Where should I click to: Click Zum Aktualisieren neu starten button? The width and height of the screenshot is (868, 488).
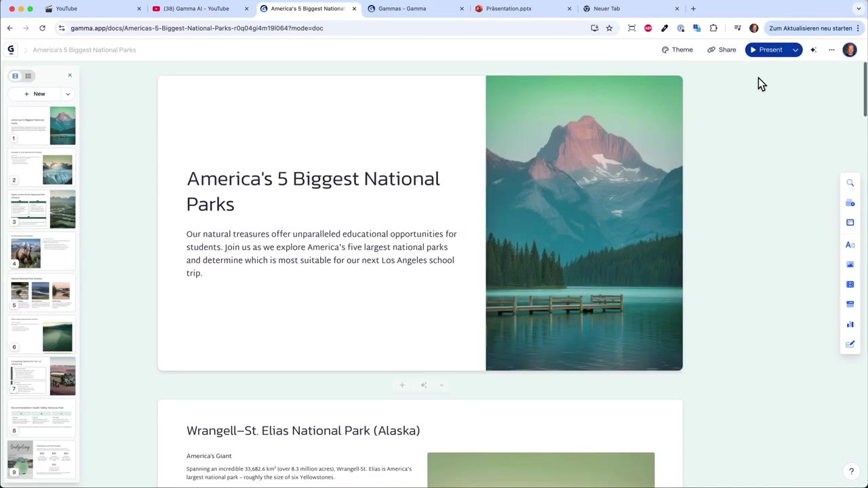pos(814,28)
